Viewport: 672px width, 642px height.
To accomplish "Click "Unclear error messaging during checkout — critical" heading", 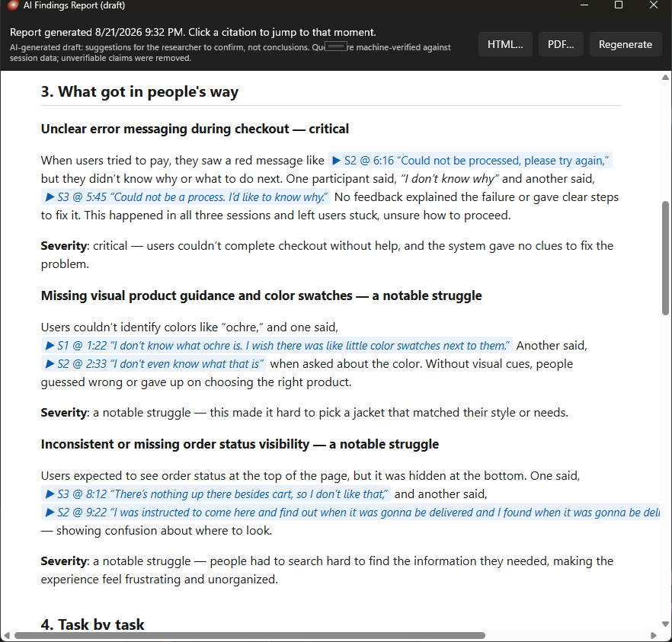I will pyautogui.click(x=195, y=129).
